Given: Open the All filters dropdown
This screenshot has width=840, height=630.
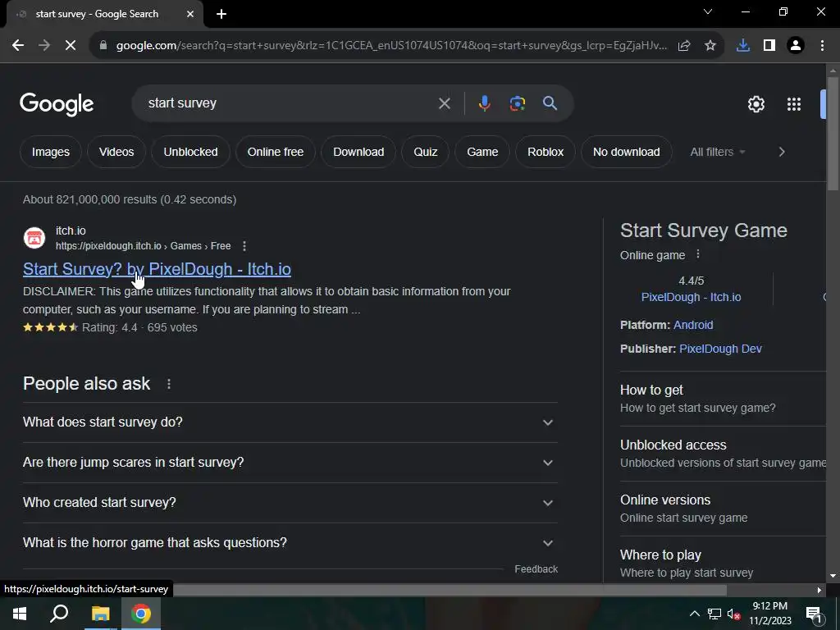Looking at the screenshot, I should click(x=717, y=152).
